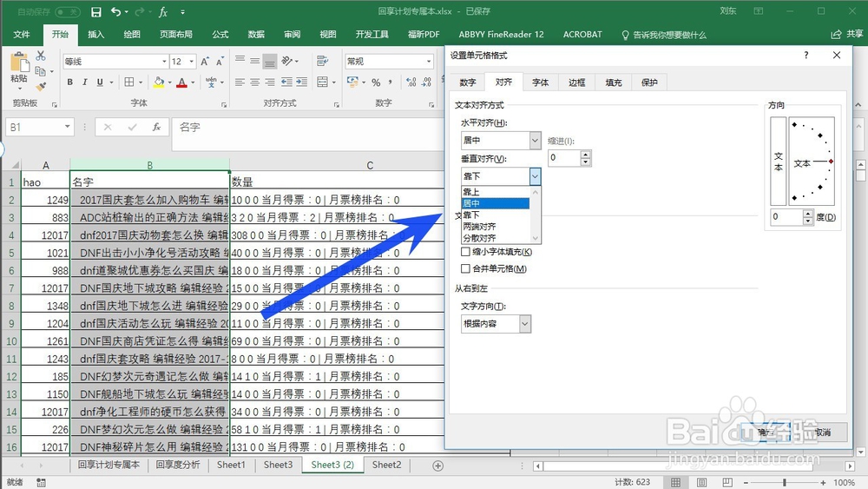Click the Increase Indent icon
The width and height of the screenshot is (868, 489).
(302, 82)
